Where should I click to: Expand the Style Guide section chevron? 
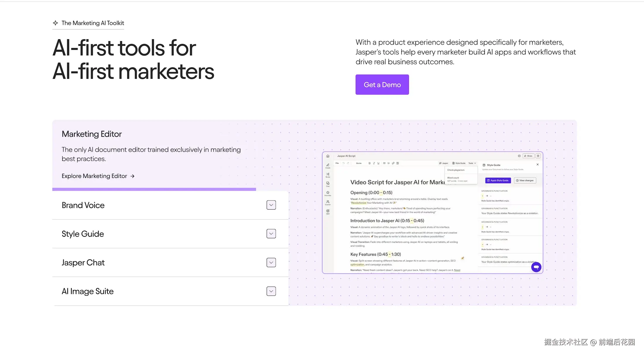(x=271, y=234)
